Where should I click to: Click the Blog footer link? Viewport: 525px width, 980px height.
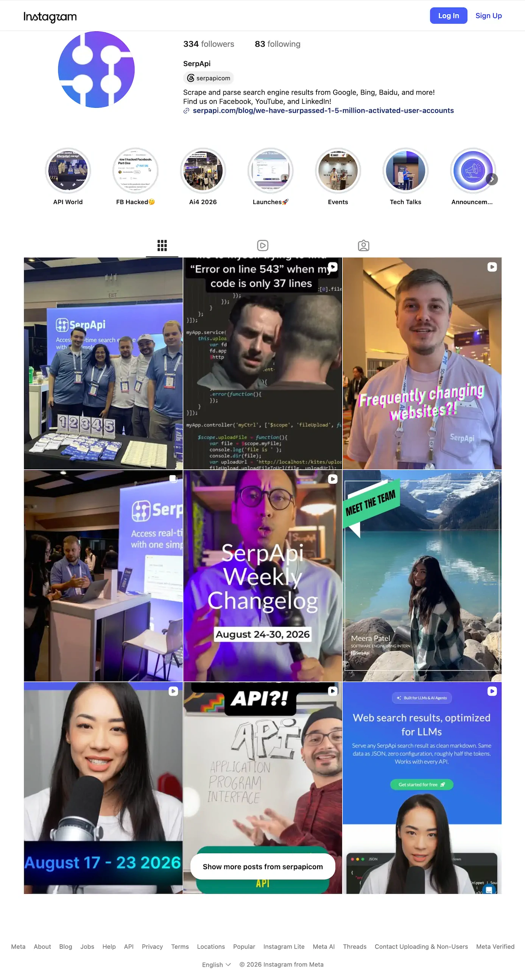65,946
